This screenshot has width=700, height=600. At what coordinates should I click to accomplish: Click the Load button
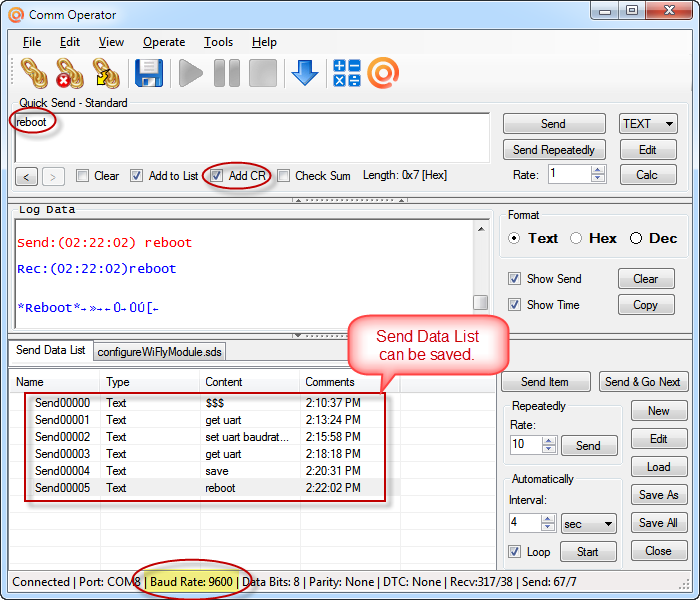[659, 467]
